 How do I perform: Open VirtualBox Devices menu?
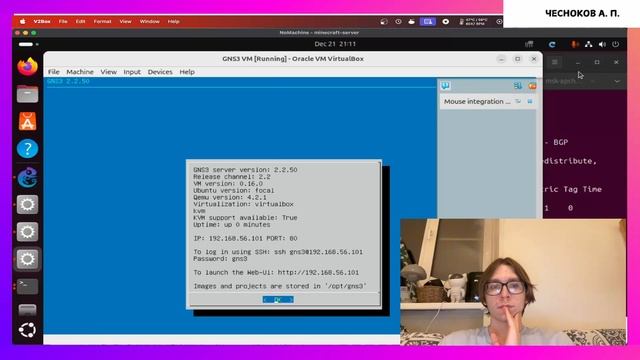[x=160, y=72]
